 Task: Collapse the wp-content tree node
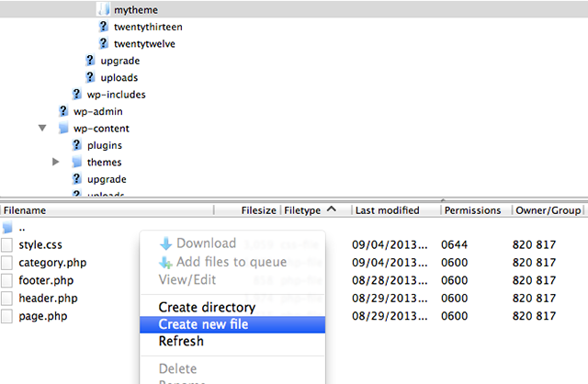coord(42,128)
